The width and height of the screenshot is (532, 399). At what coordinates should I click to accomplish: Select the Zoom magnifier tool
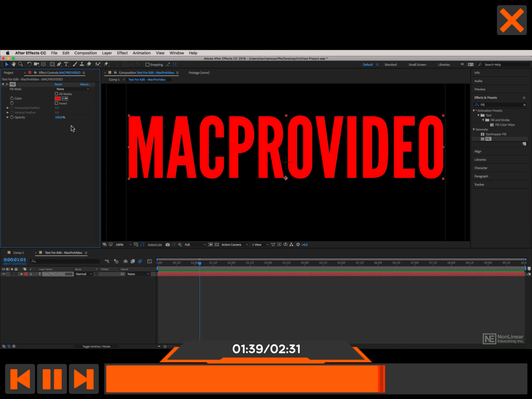[21, 64]
